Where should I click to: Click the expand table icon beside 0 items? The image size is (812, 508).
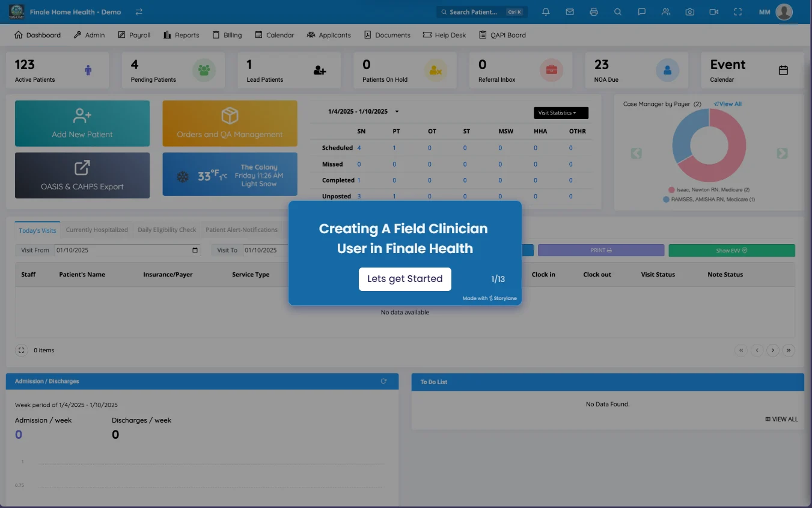(22, 350)
